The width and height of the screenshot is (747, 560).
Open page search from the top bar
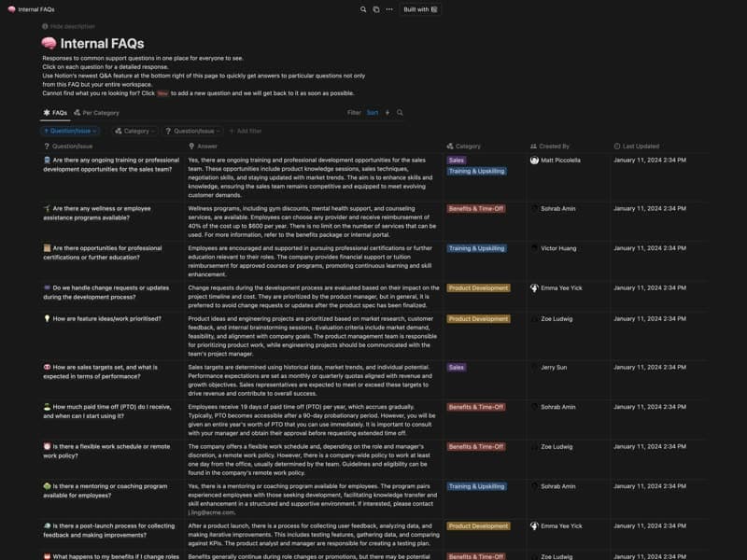point(363,9)
